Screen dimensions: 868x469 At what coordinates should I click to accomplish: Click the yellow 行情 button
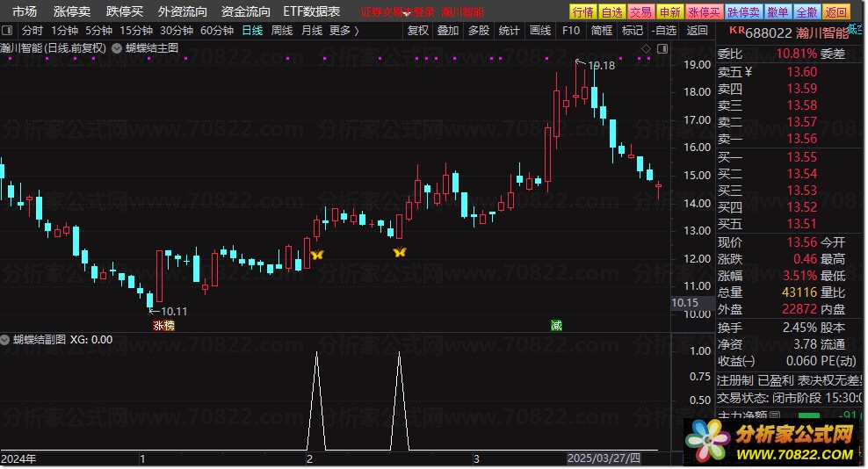coord(582,12)
